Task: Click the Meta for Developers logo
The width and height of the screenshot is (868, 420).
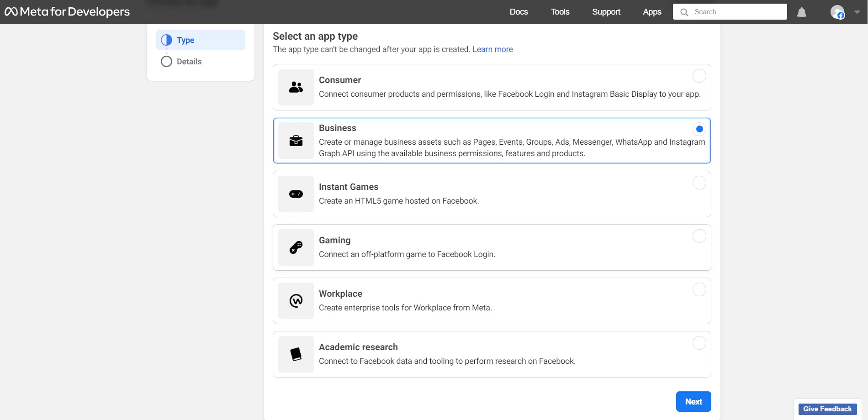Action: pos(67,12)
